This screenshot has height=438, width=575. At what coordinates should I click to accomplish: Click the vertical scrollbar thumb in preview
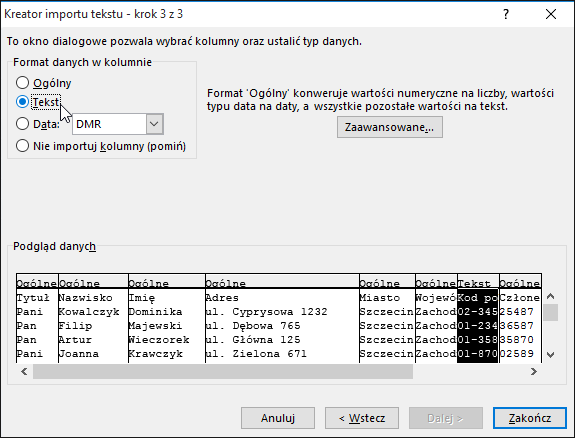[x=550, y=313]
